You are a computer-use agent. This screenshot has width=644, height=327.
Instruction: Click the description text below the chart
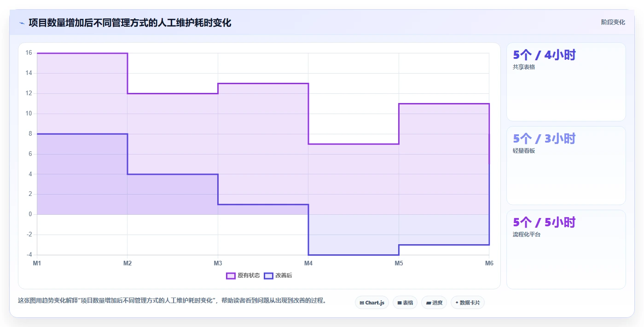click(x=173, y=301)
